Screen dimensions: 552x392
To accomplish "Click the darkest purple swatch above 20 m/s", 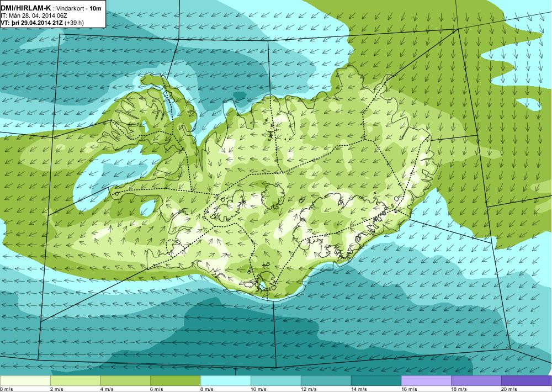I will tap(526, 381).
